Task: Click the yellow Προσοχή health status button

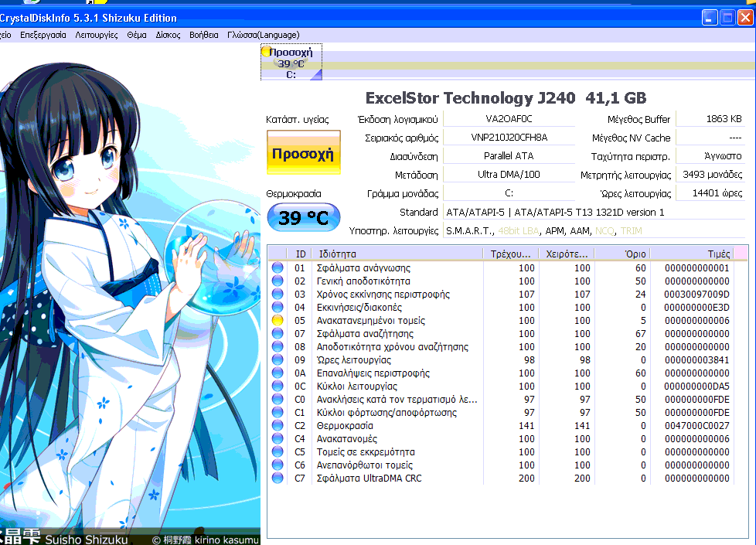Action: coord(303,153)
